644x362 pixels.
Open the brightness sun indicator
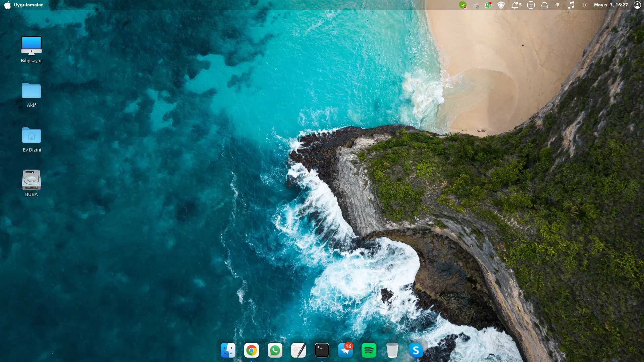(x=585, y=5)
